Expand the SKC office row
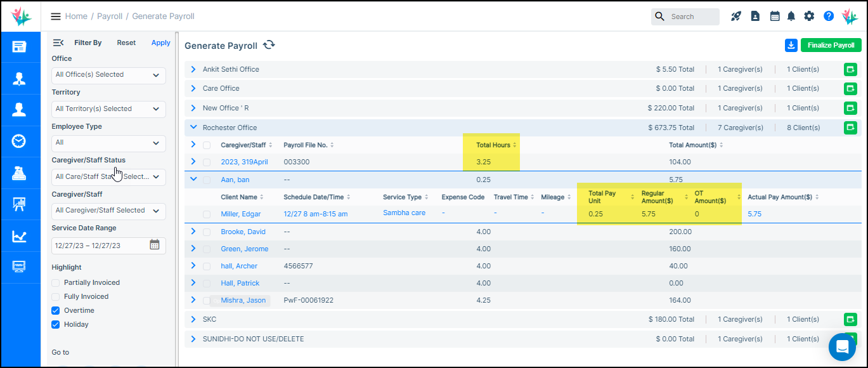868x368 pixels. [193, 319]
